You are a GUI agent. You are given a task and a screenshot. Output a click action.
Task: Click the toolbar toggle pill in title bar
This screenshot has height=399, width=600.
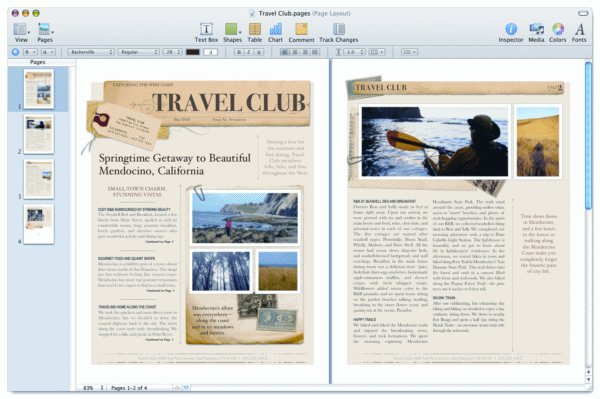click(583, 13)
